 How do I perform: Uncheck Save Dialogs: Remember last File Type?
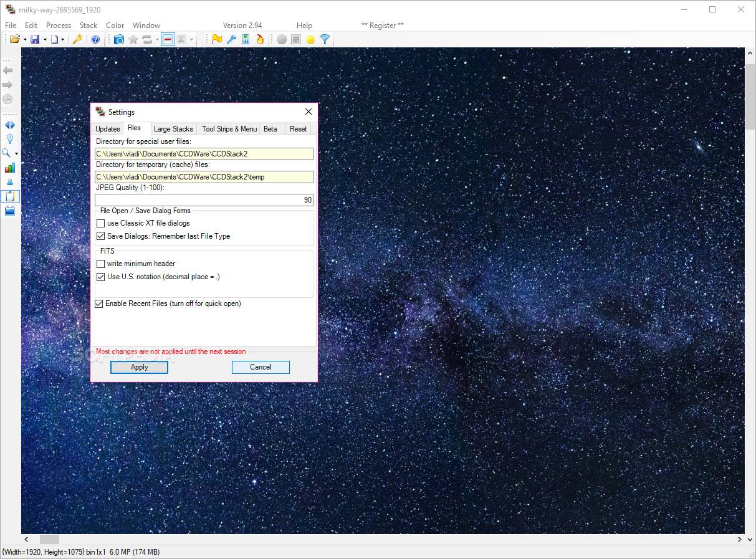point(100,236)
